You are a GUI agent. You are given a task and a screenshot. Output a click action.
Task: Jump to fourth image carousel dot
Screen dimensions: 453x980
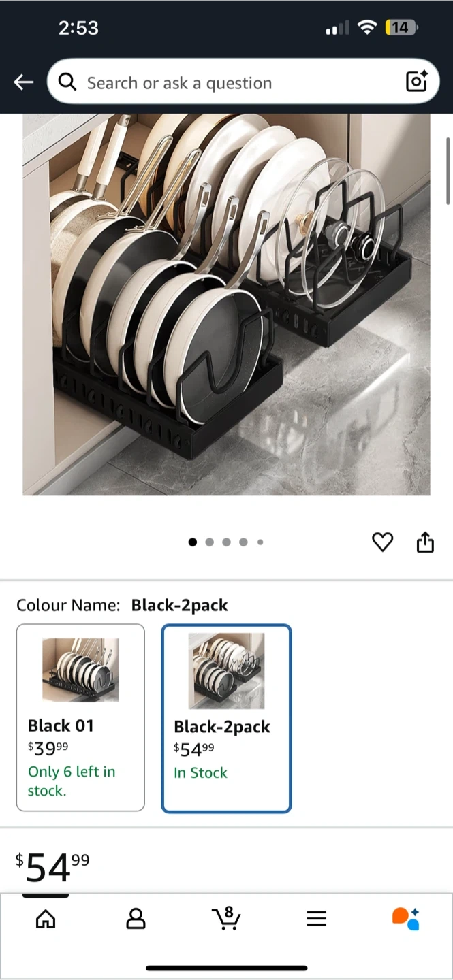pos(243,542)
